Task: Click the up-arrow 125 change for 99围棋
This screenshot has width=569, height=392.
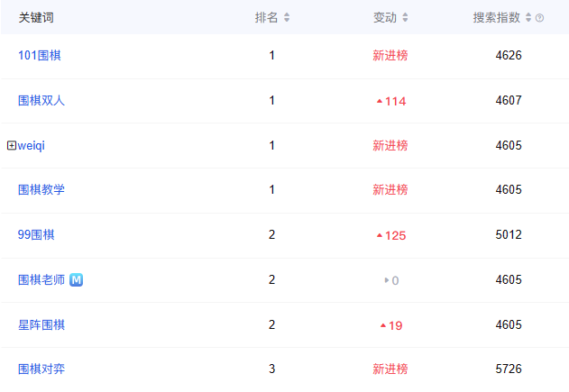Action: click(x=391, y=236)
